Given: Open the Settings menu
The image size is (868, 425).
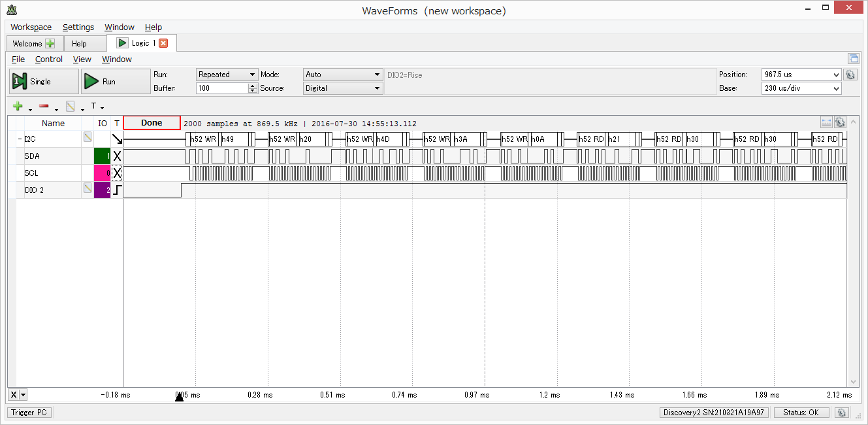Looking at the screenshot, I should (78, 27).
